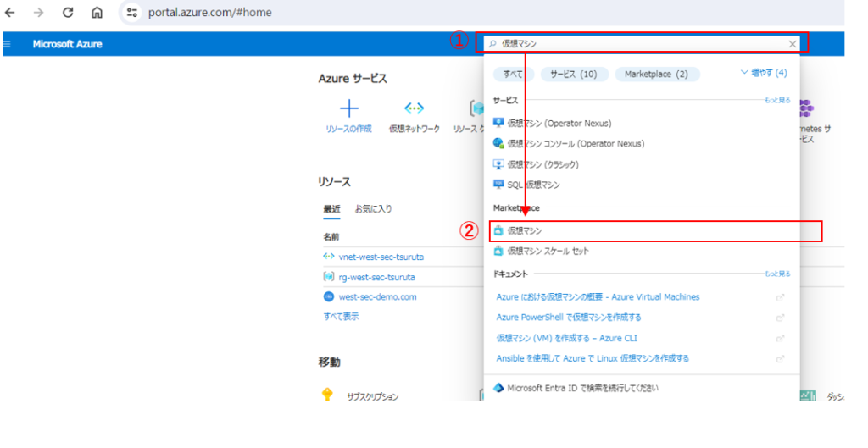
Task: Click the 仮想マシン コンソール globe icon
Action: 498,143
